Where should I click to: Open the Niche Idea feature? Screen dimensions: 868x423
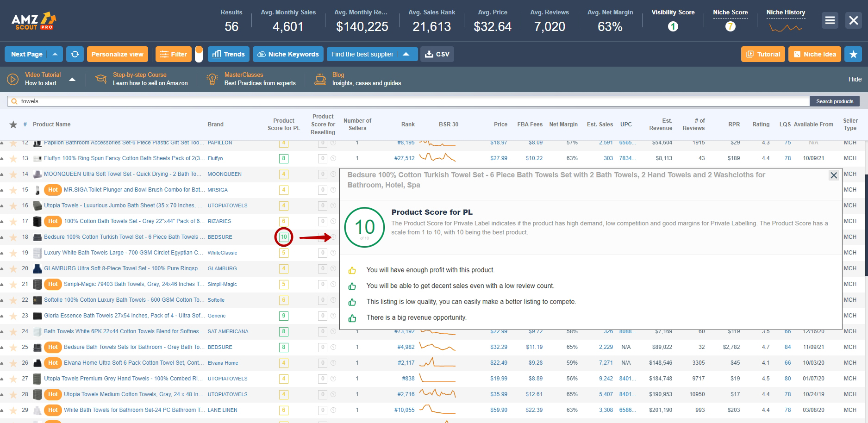(x=814, y=54)
